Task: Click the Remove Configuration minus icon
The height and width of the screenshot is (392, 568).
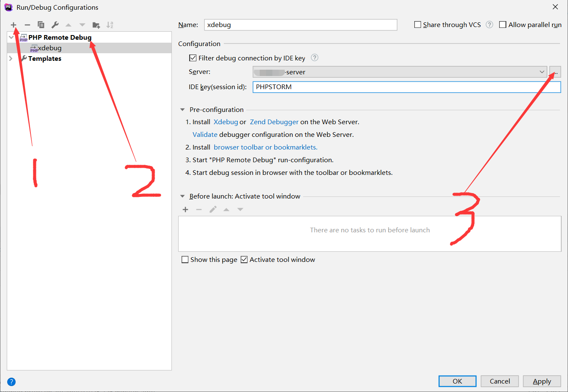Action: [27, 25]
